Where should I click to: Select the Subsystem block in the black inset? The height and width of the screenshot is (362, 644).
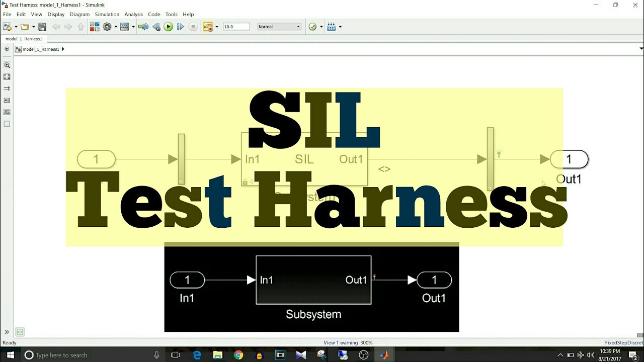[313, 280]
